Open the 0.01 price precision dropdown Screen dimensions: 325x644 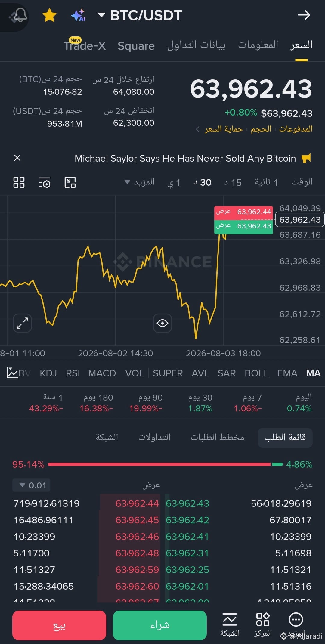pos(31,485)
